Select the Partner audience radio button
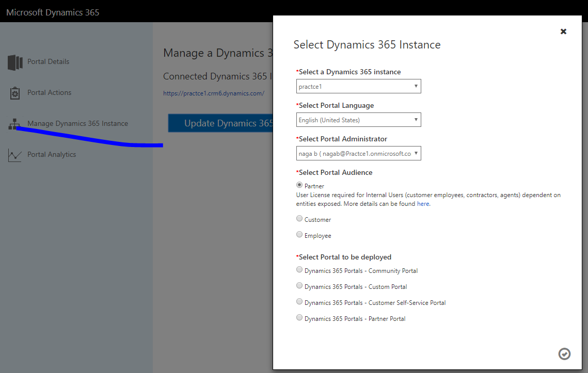Viewport: 588px width, 373px height. click(299, 185)
